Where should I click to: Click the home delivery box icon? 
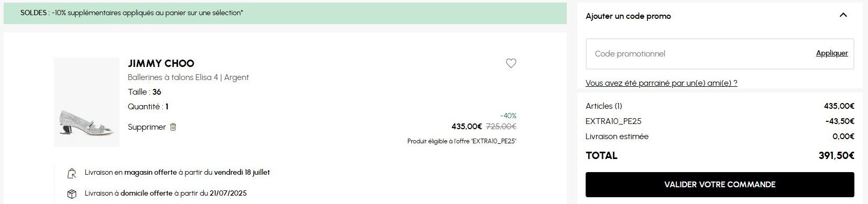tap(72, 194)
